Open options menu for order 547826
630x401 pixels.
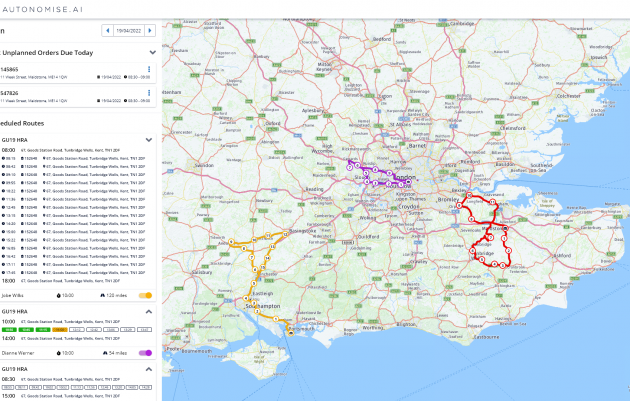[x=149, y=94]
